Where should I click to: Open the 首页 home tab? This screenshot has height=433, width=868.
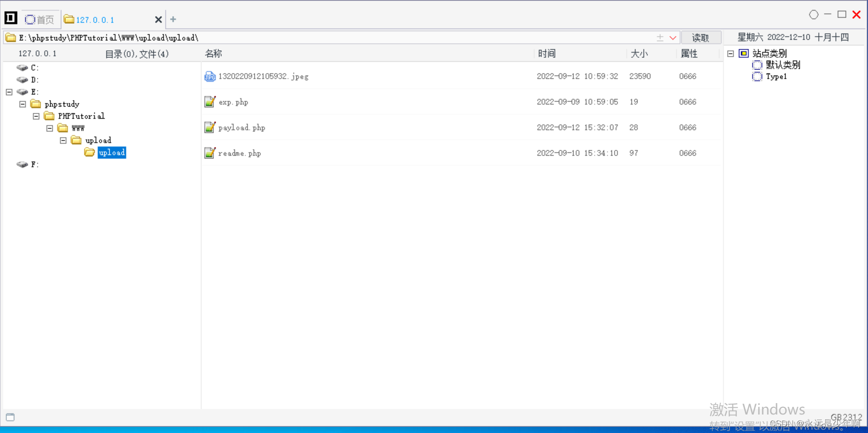coord(40,19)
